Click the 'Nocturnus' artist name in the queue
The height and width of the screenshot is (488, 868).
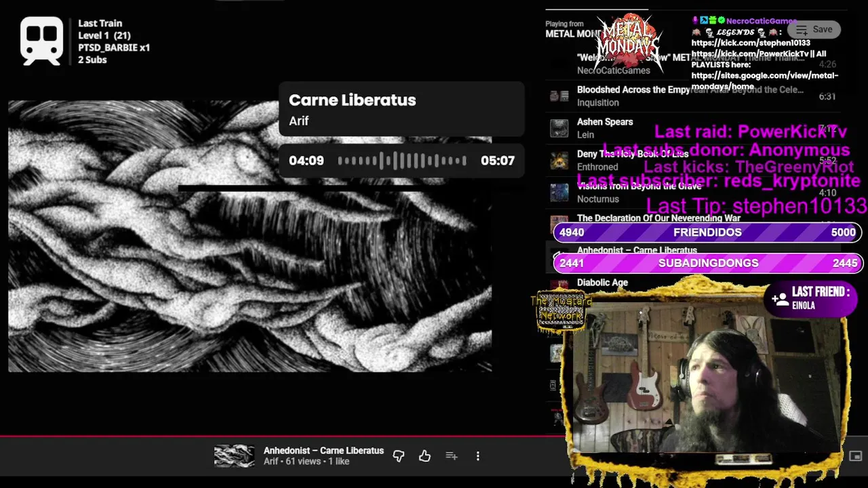point(597,199)
